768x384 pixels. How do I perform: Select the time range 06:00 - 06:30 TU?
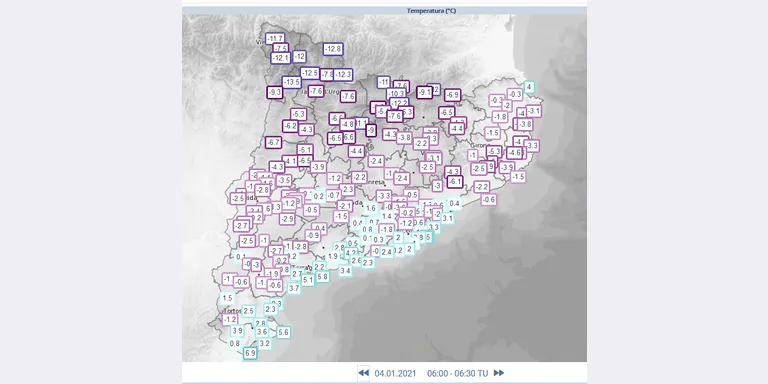pos(457,374)
